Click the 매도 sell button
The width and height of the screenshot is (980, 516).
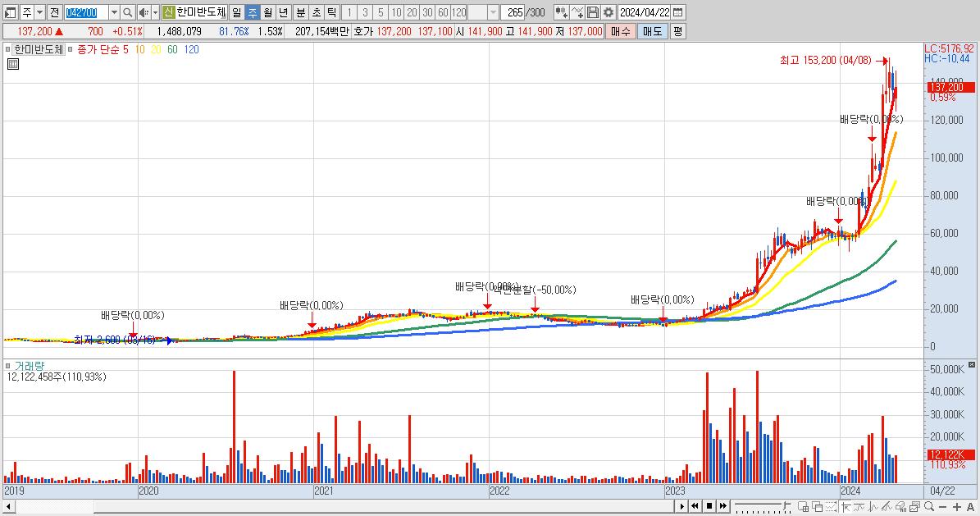653,31
